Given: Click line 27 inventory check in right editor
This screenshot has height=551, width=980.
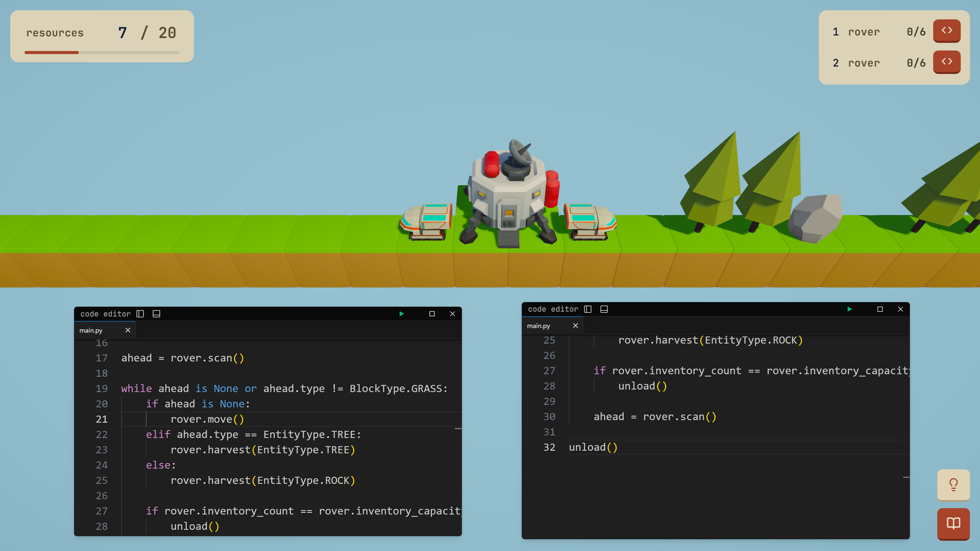Looking at the screenshot, I should pos(751,371).
